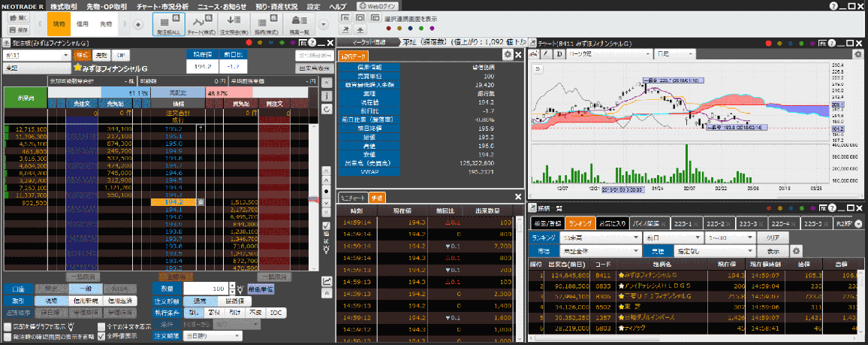Toggle the first checkbox at order board bottom left
The image size is (868, 345).
point(8,327)
